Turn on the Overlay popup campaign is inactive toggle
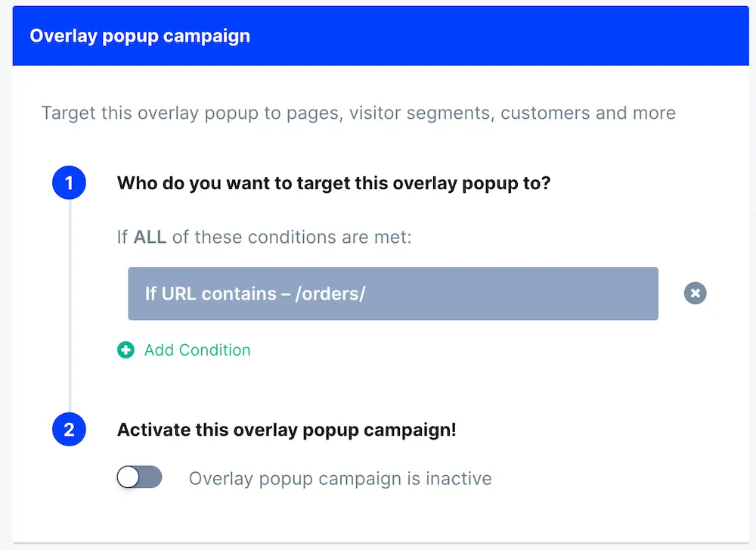 click(139, 477)
